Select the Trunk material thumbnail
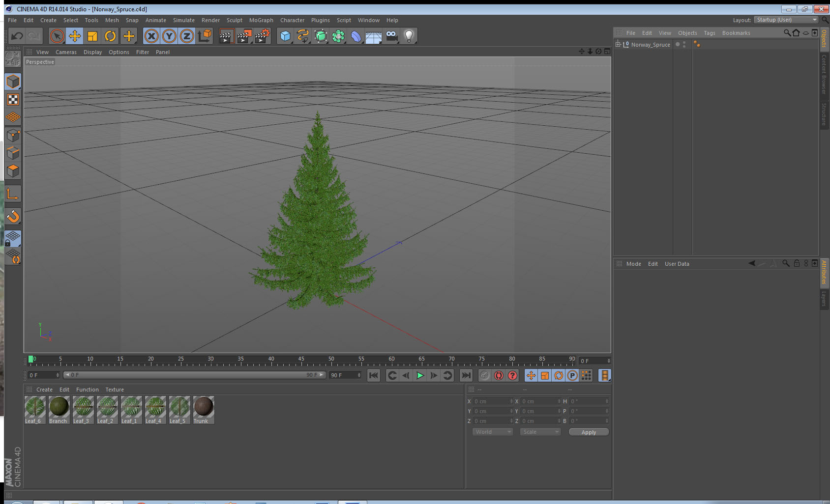830x504 pixels. point(204,410)
